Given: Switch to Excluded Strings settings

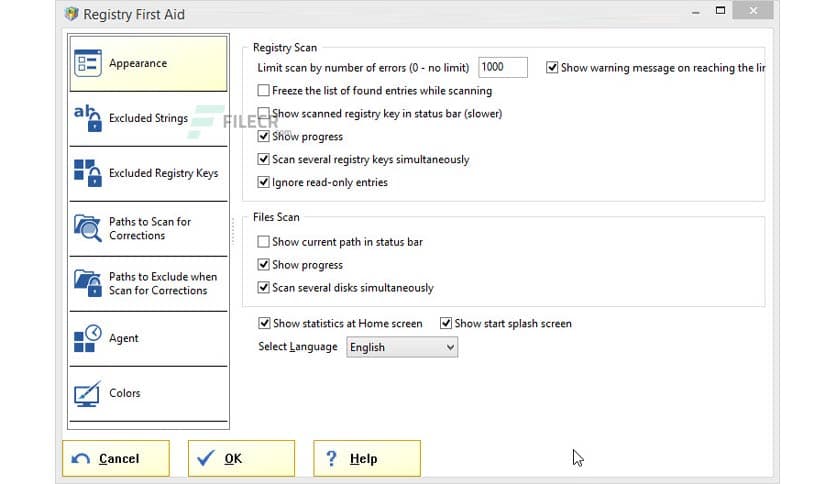Looking at the screenshot, I should [x=148, y=118].
